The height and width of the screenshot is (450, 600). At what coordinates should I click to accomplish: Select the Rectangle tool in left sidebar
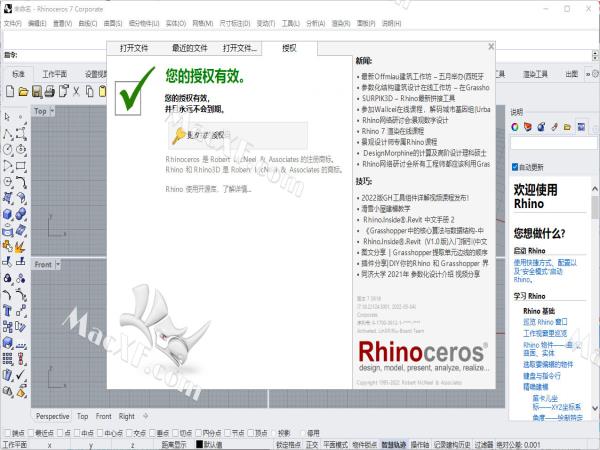(21, 166)
